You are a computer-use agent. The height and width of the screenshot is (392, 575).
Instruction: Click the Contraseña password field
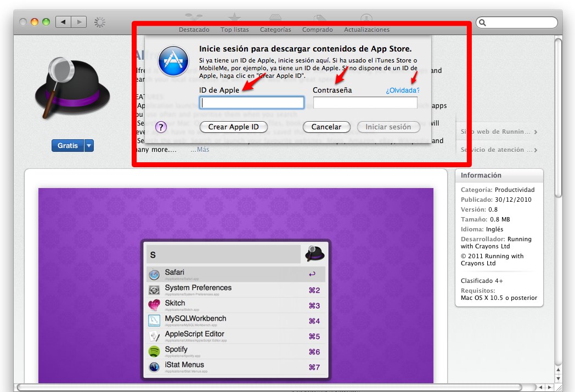[365, 103]
